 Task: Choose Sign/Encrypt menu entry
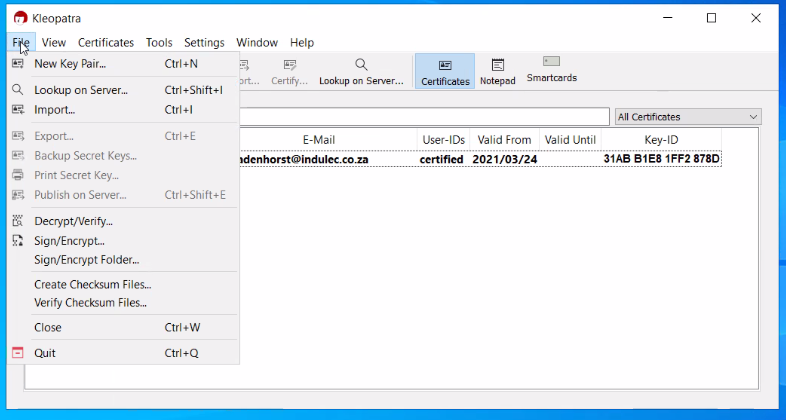tap(124, 241)
